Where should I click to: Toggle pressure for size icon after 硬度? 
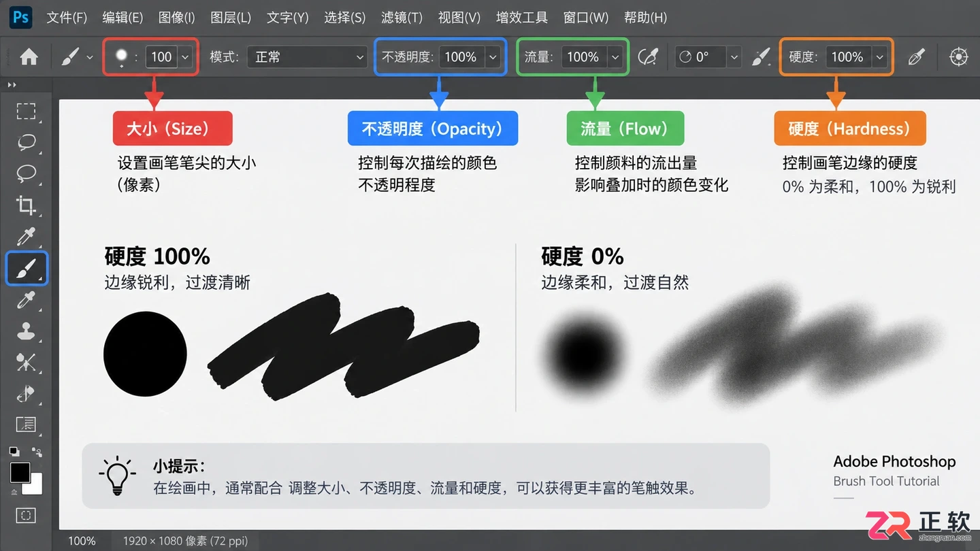(x=917, y=56)
